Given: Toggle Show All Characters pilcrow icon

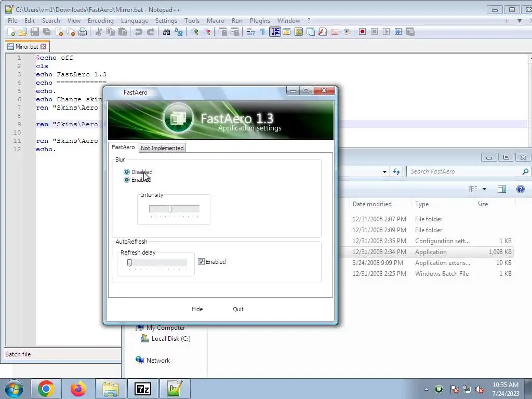Looking at the screenshot, I should [262, 32].
